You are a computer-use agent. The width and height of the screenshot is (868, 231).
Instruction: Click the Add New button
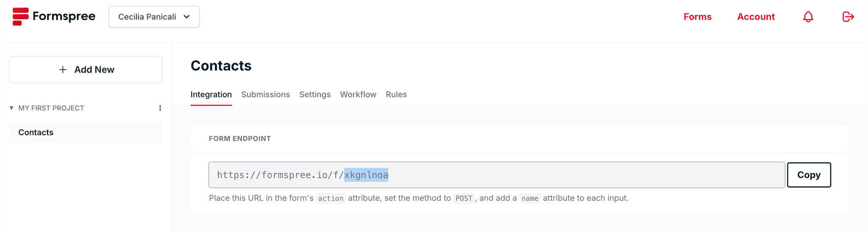(86, 70)
